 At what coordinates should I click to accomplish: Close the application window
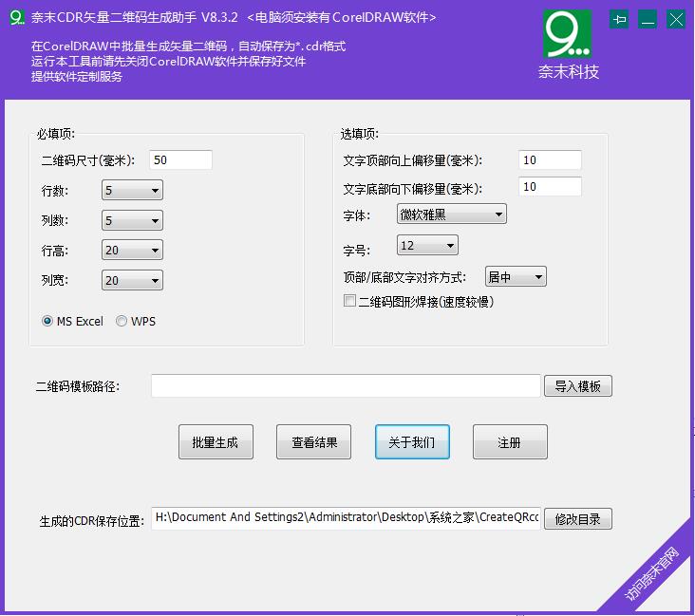(676, 19)
